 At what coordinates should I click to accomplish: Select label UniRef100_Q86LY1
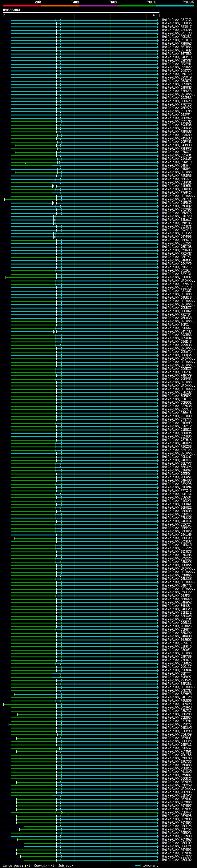coord(177,846)
